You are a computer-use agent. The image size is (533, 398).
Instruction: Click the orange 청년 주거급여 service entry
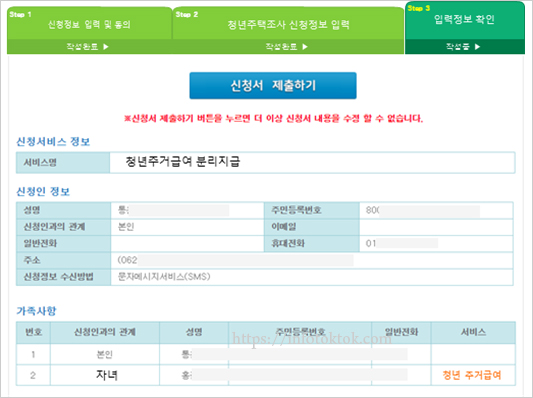click(x=472, y=375)
